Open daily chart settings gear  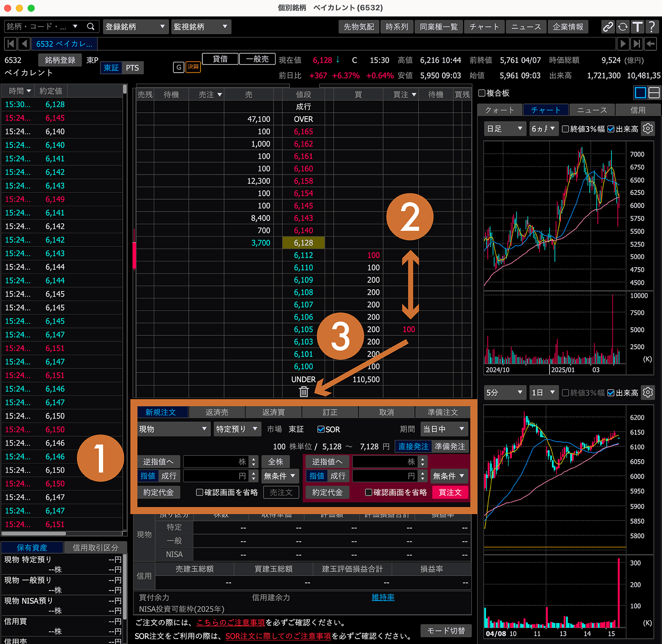[648, 129]
